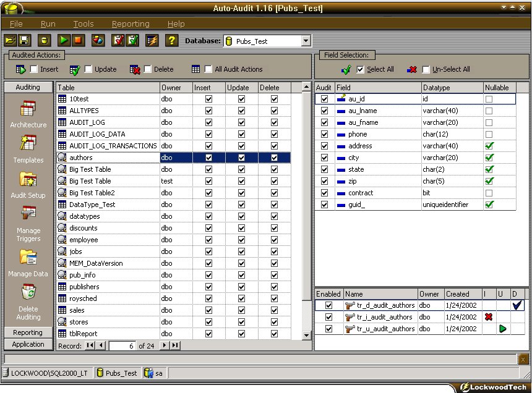Click the Open folder toolbar icon
This screenshot has height=393, width=532.
(x=11, y=41)
